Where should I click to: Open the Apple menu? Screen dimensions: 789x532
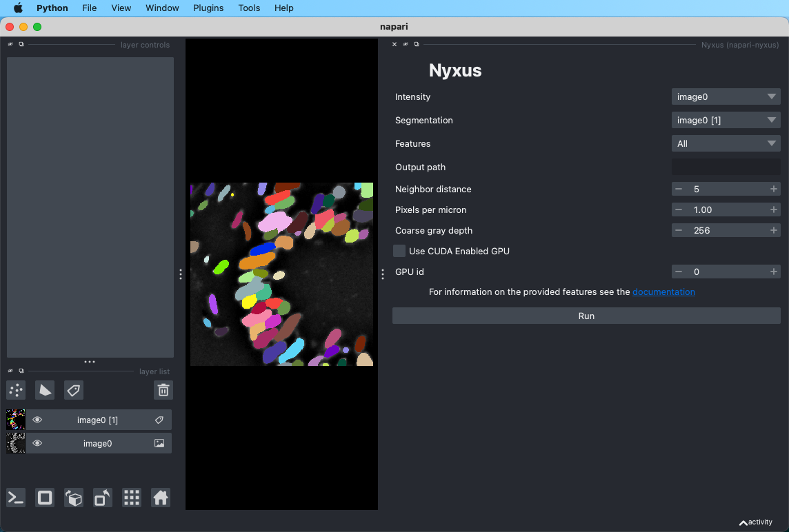18,8
